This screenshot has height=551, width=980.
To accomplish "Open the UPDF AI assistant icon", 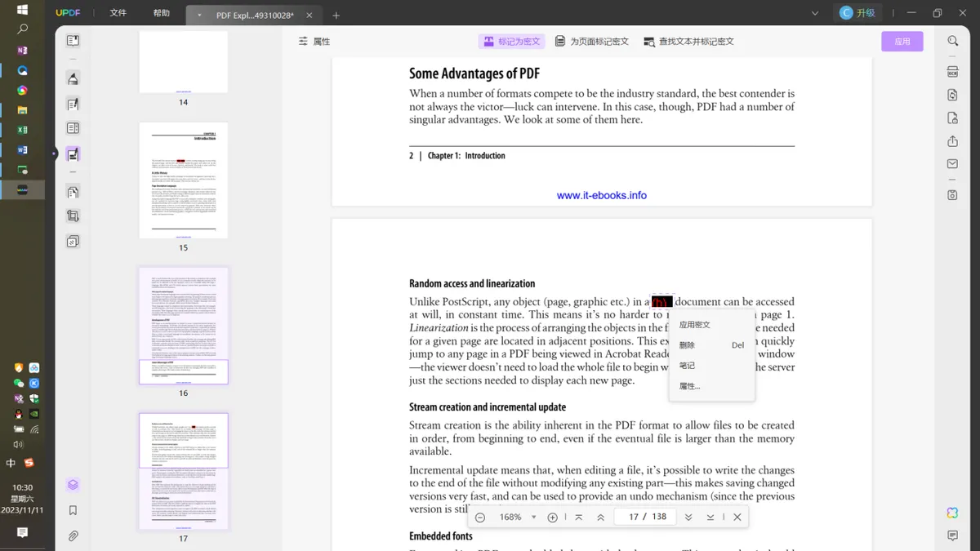I will (952, 513).
